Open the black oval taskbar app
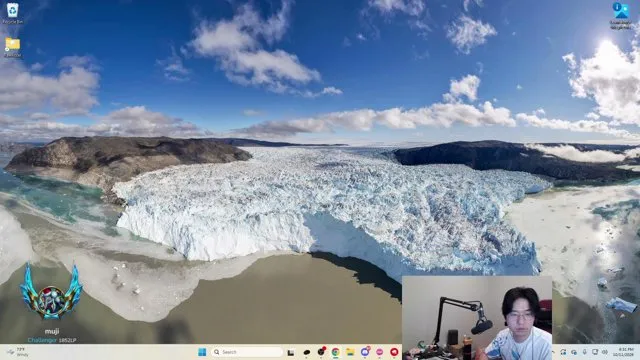The width and height of the screenshot is (640, 360). (307, 352)
